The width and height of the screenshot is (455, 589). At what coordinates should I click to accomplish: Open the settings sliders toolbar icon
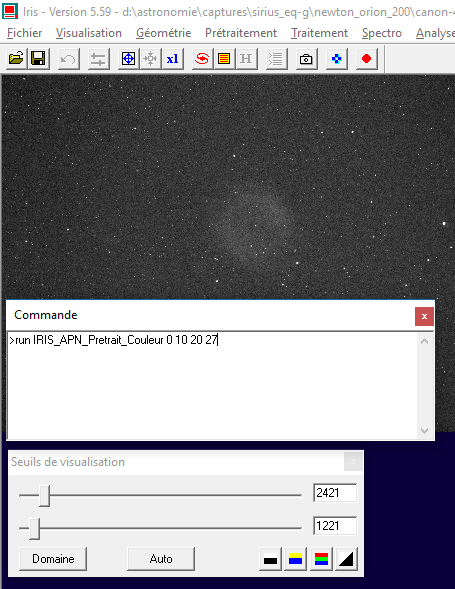pos(98,59)
